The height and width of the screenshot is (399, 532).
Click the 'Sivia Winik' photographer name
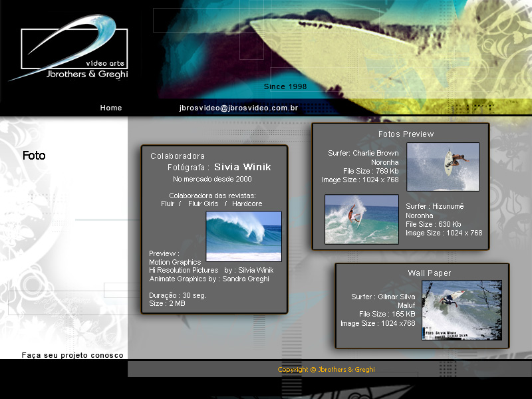coord(243,167)
